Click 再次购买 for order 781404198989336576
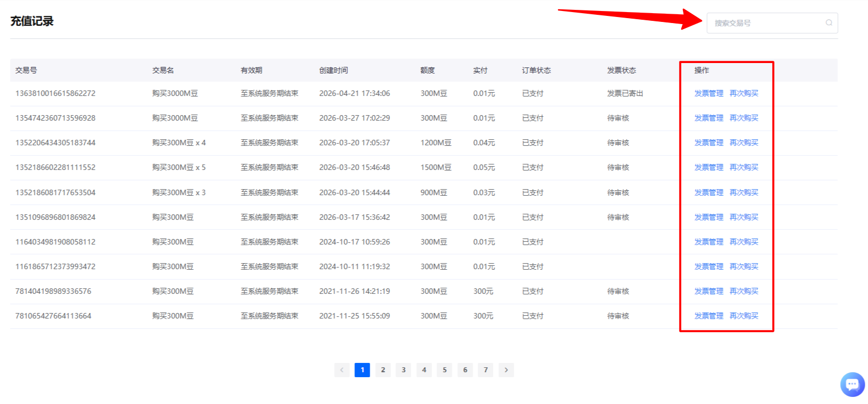Image resolution: width=868 pixels, height=404 pixels. tap(744, 291)
